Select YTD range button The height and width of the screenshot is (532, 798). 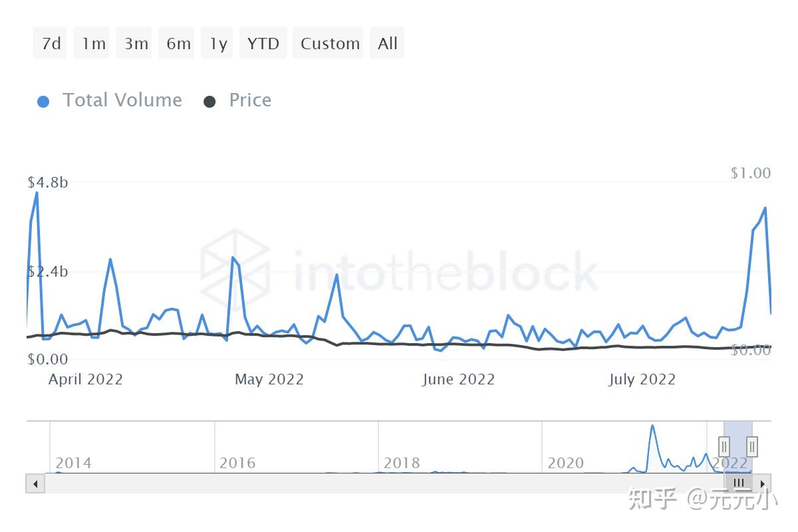tap(263, 43)
